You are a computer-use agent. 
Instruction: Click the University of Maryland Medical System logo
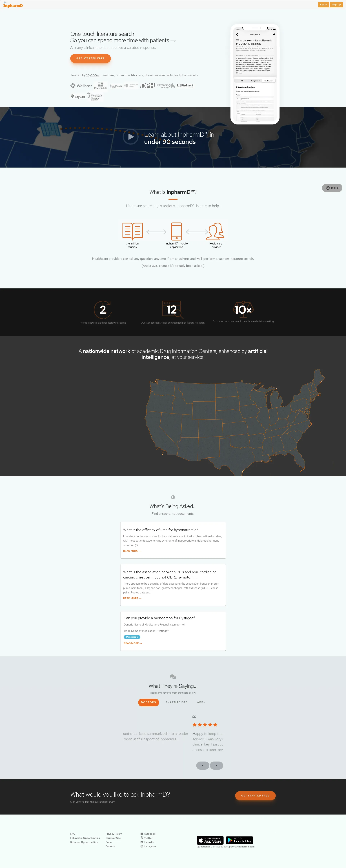coord(95,97)
